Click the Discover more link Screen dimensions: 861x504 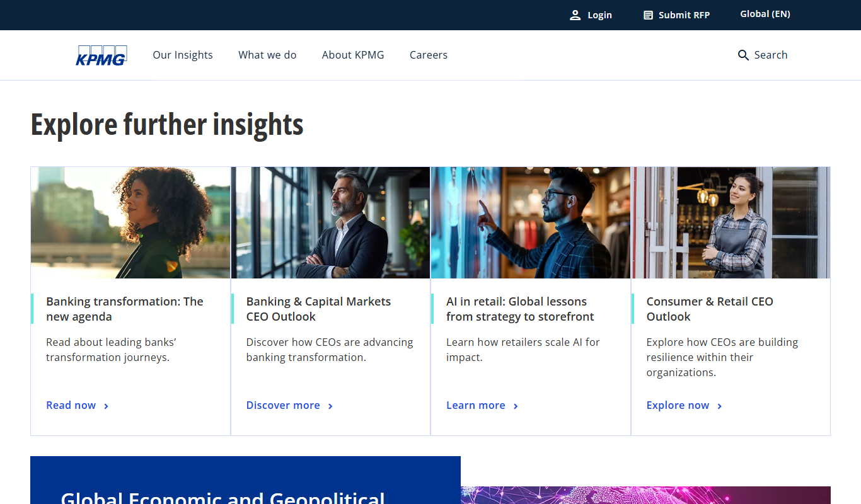pyautogui.click(x=283, y=405)
